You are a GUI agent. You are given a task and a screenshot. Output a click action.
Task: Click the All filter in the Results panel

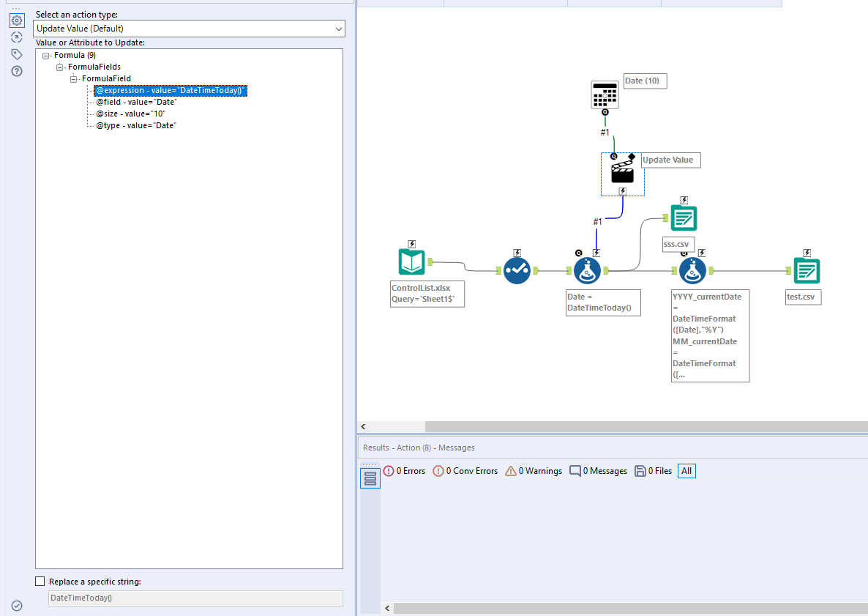click(x=686, y=470)
